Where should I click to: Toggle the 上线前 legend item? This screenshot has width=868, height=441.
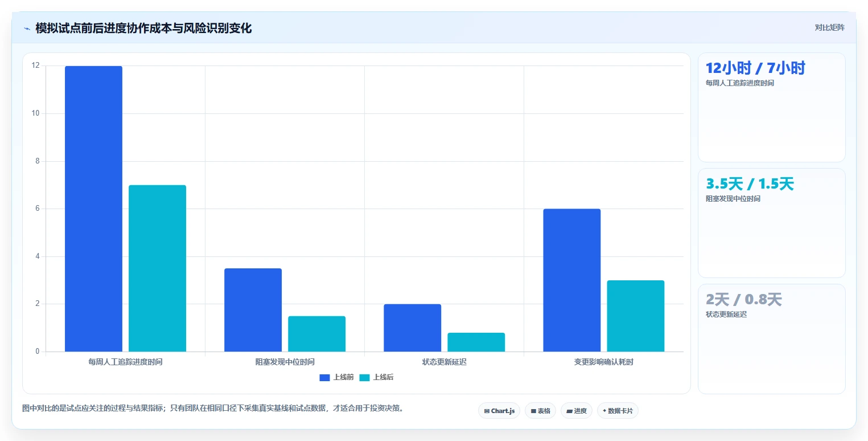tap(336, 377)
